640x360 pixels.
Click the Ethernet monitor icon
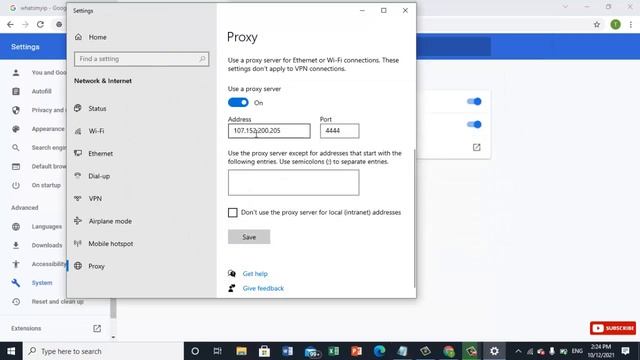coord(78,153)
